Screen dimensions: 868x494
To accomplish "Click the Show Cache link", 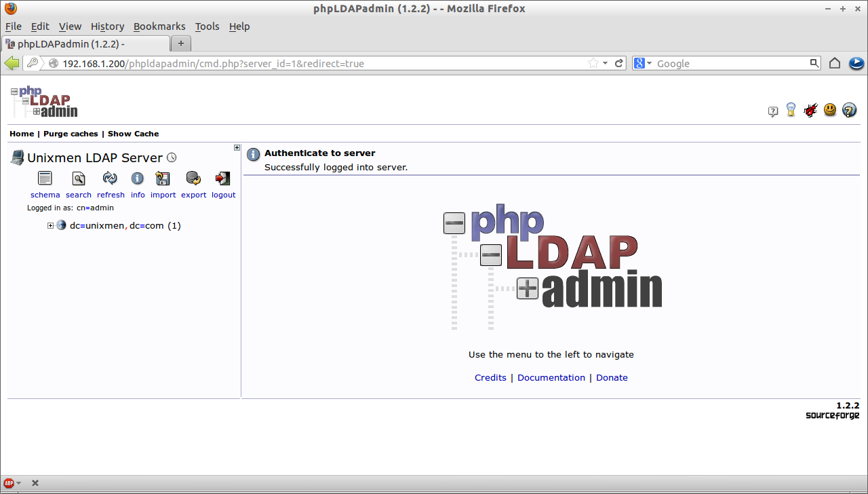I will (x=133, y=134).
